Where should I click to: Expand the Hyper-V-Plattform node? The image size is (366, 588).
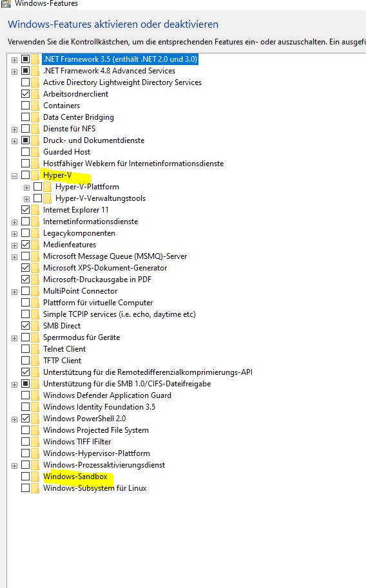pos(26,187)
